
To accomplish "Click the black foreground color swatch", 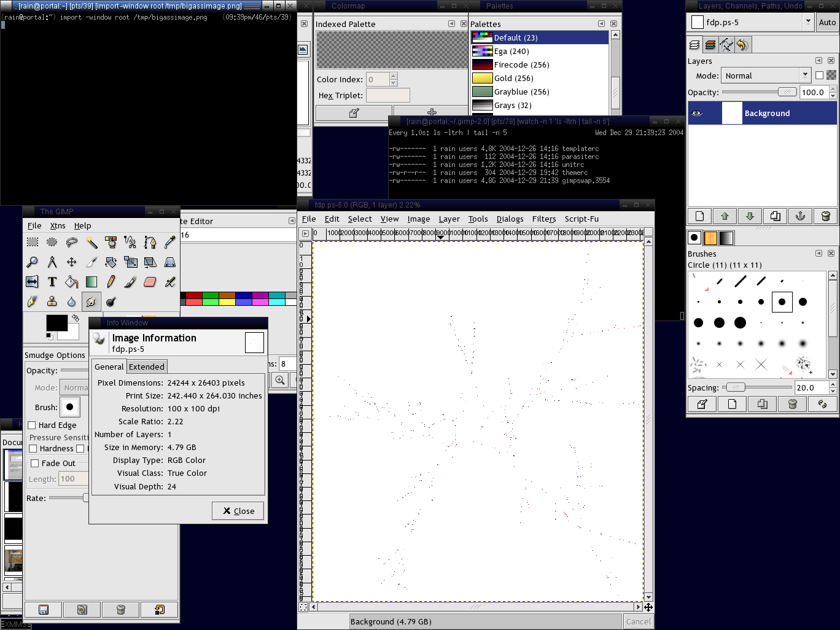I will [57, 323].
